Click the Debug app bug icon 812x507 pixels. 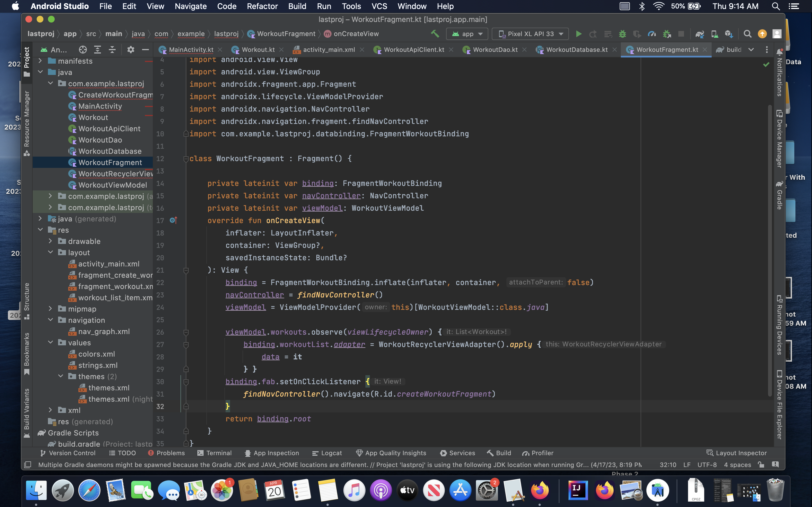623,34
